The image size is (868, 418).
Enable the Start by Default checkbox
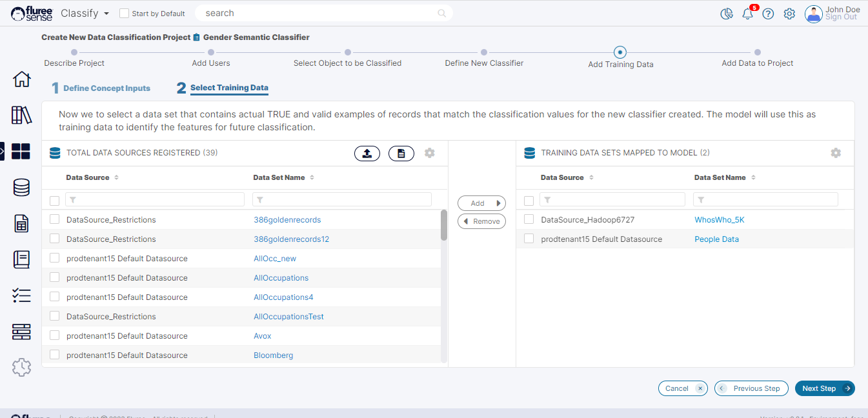click(125, 14)
